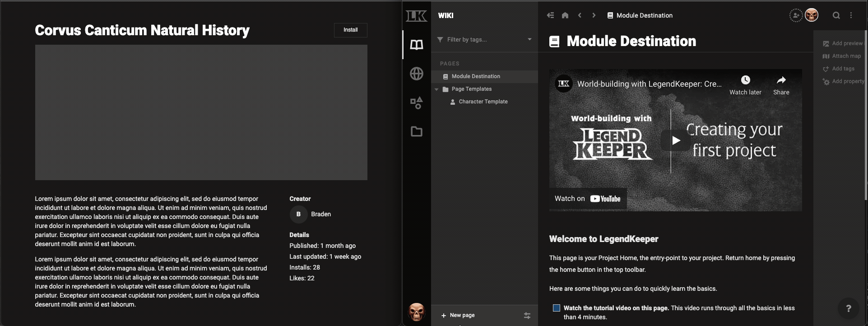The width and height of the screenshot is (868, 326).
Task: Click the skull user avatar in top toolbar
Action: coord(812,15)
